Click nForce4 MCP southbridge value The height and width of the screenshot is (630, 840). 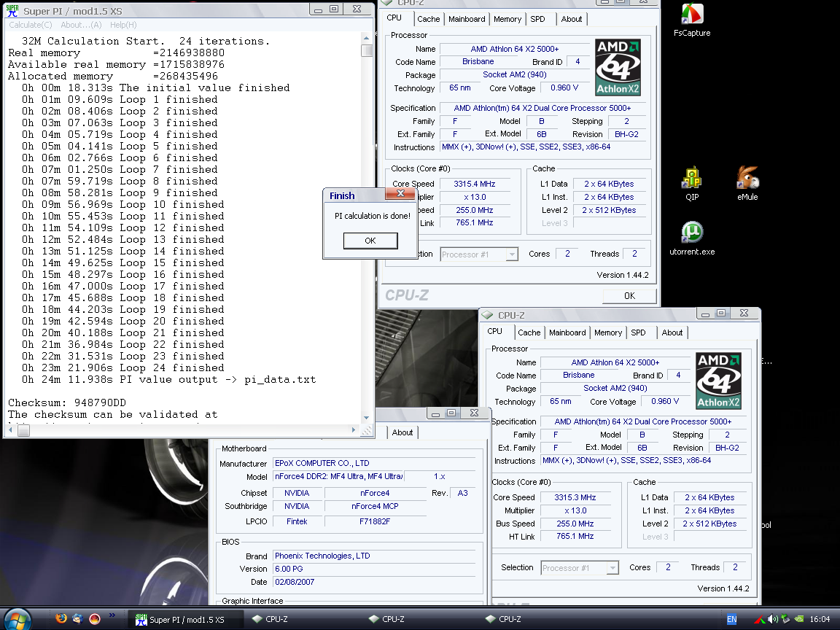(375, 506)
